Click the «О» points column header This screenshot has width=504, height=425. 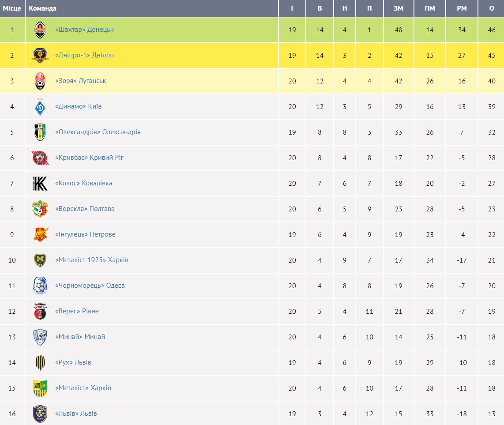tap(492, 8)
